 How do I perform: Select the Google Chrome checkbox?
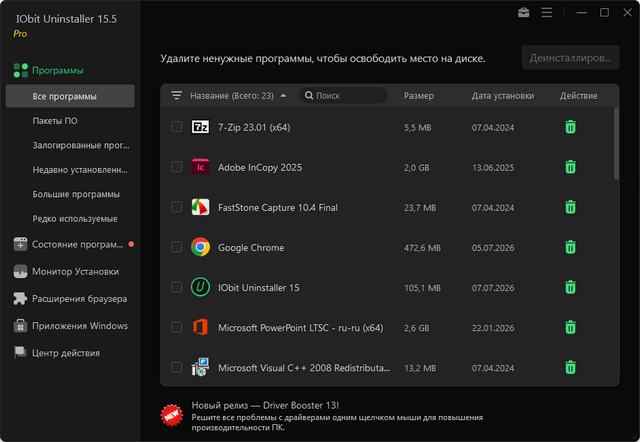[x=176, y=247]
